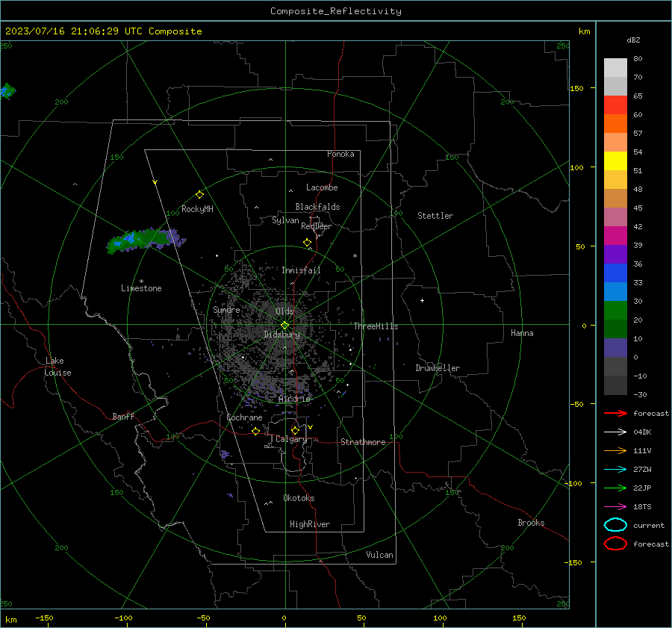Select the 54 dBZ yellow color swatch

tap(615, 161)
